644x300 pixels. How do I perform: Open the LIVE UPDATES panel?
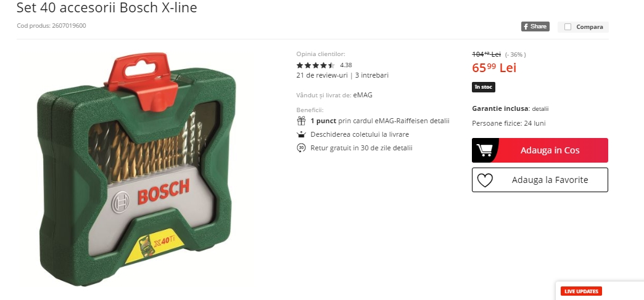pyautogui.click(x=581, y=291)
